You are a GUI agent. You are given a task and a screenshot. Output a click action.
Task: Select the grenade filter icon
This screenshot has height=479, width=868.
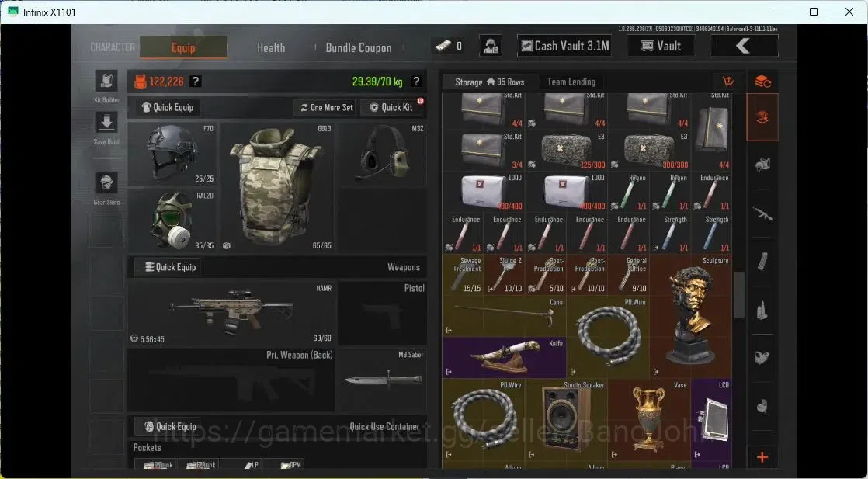pyautogui.click(x=762, y=406)
